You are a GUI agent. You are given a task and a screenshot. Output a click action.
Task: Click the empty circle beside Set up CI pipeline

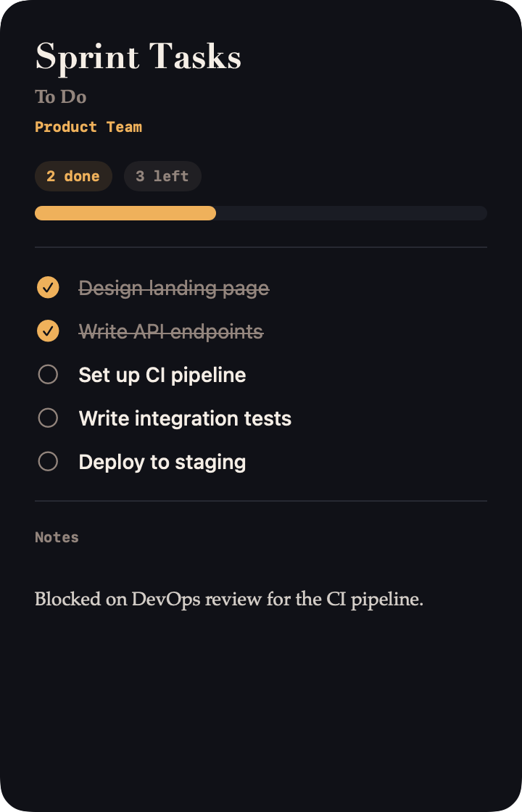(x=48, y=374)
